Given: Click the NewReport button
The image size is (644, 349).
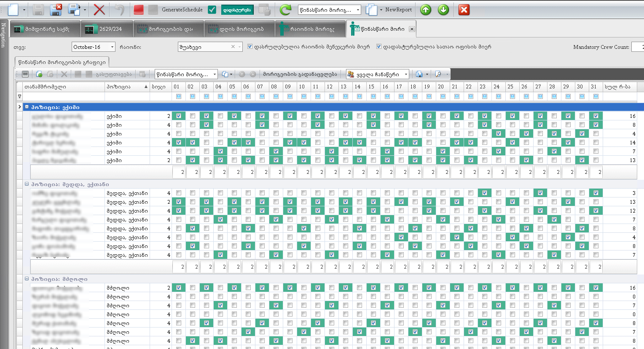Looking at the screenshot, I should [398, 10].
